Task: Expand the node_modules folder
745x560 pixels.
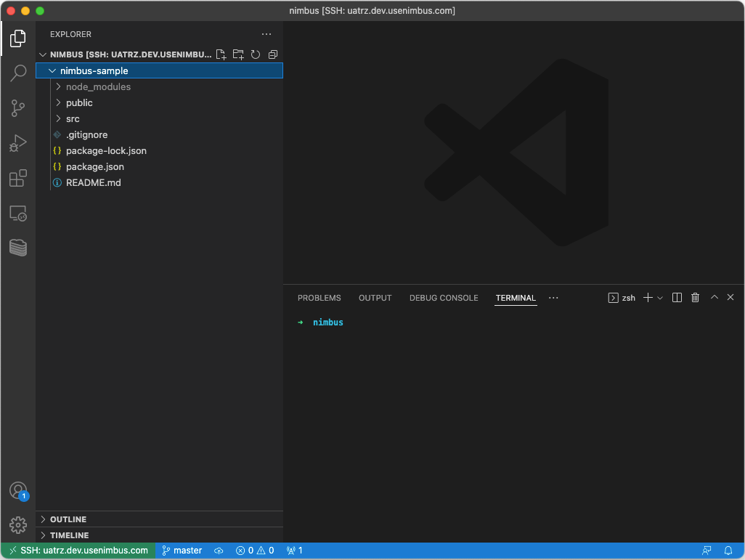Action: pyautogui.click(x=159, y=87)
